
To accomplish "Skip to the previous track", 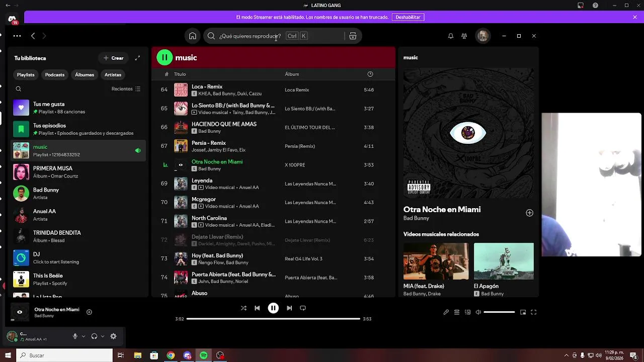I will click(x=257, y=308).
